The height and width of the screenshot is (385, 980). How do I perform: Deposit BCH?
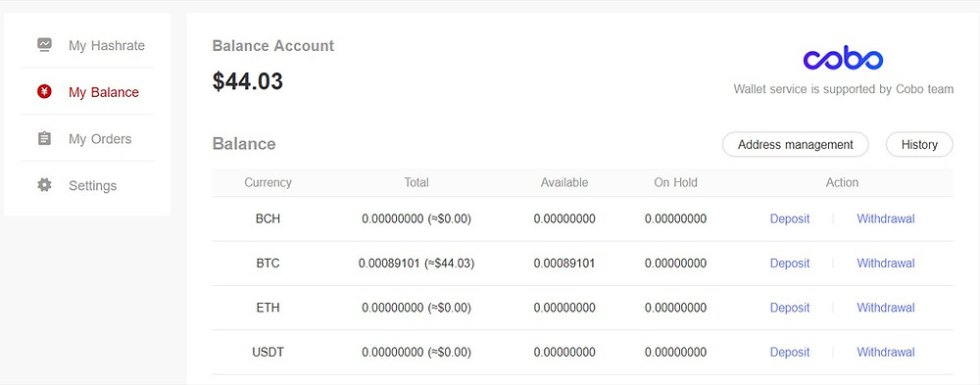(x=789, y=218)
